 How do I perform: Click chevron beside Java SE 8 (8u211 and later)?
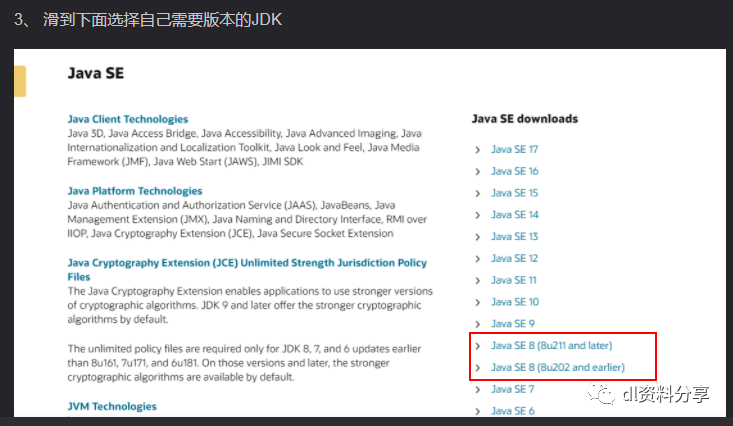[x=477, y=346]
